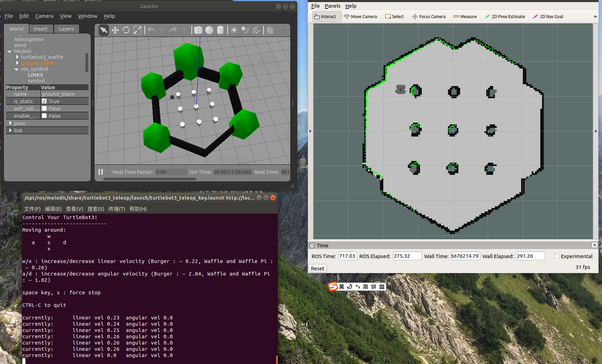The height and width of the screenshot is (364, 602).
Task: Select the Scale Mode tool in Gazebo
Action: coord(137,30)
